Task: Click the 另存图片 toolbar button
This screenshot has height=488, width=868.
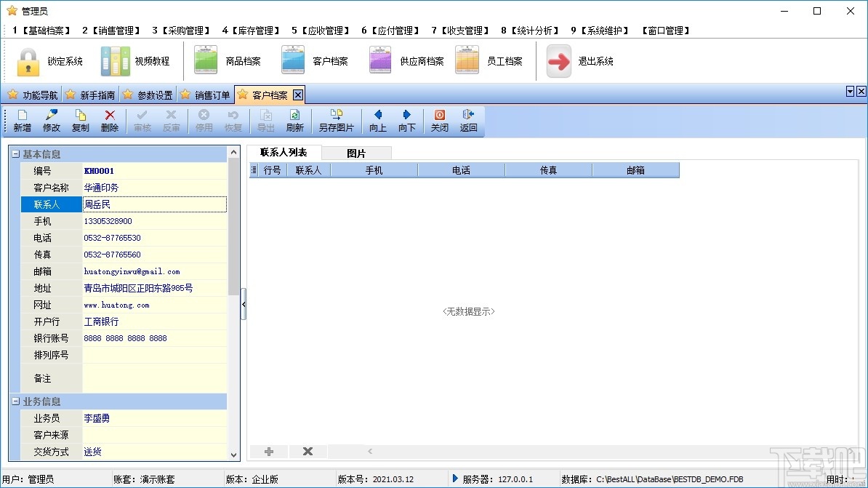Action: [x=336, y=121]
